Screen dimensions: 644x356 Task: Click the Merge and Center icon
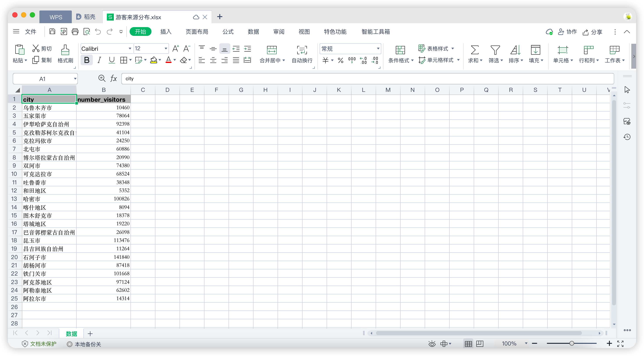point(271,50)
